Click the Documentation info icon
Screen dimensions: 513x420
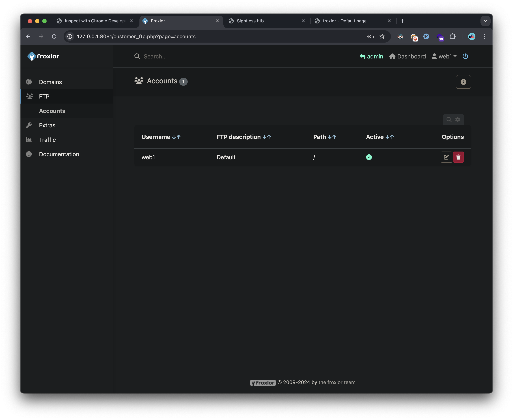pyautogui.click(x=29, y=154)
